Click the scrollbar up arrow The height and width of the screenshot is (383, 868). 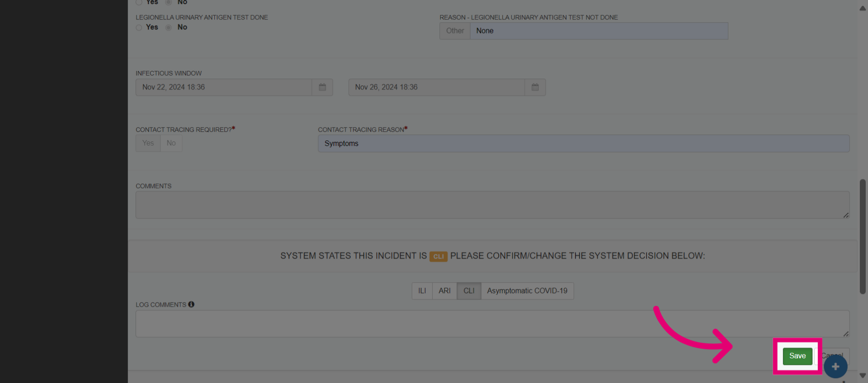863,8
